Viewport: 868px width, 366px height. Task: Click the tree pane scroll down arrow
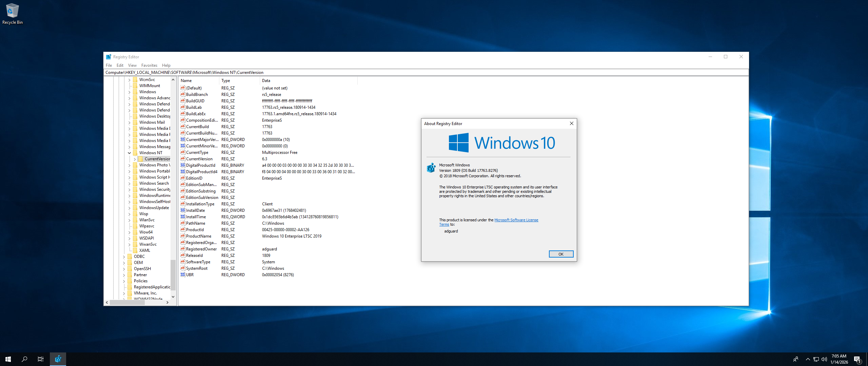coord(173,297)
